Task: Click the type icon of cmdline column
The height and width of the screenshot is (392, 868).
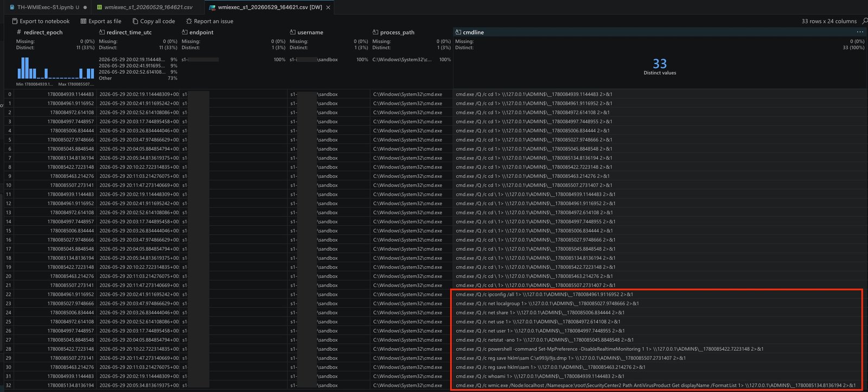Action: tap(458, 32)
